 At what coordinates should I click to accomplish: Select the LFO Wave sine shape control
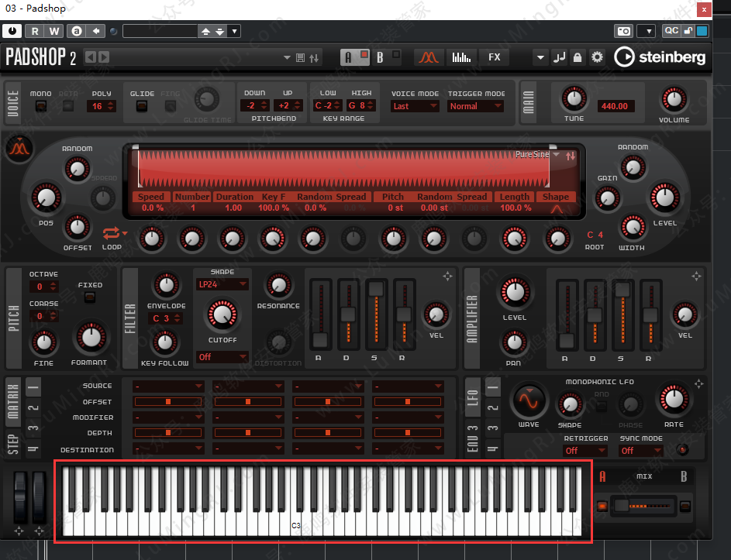pyautogui.click(x=529, y=400)
